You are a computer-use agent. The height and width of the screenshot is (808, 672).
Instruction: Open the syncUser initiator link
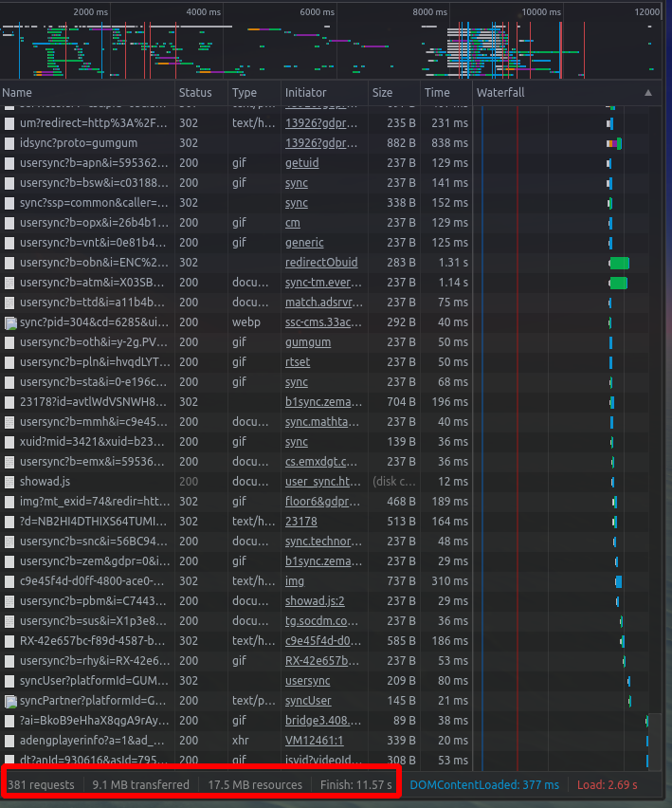308,701
